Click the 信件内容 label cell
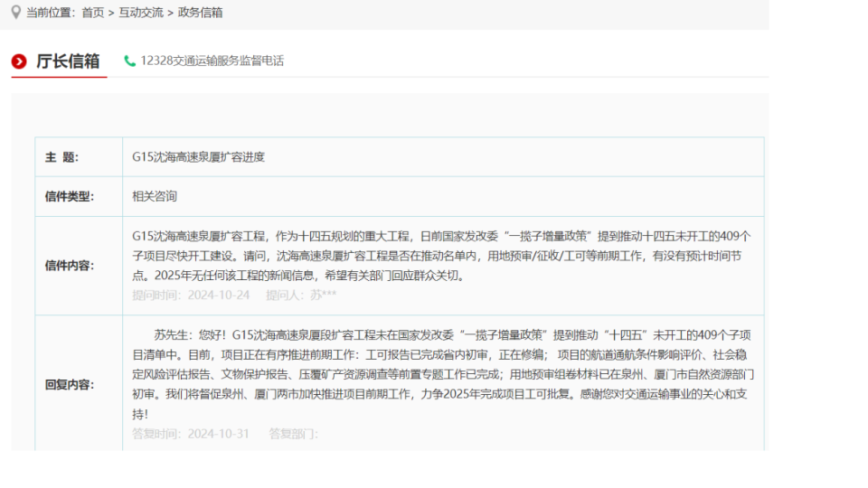868x488 pixels. click(79, 266)
